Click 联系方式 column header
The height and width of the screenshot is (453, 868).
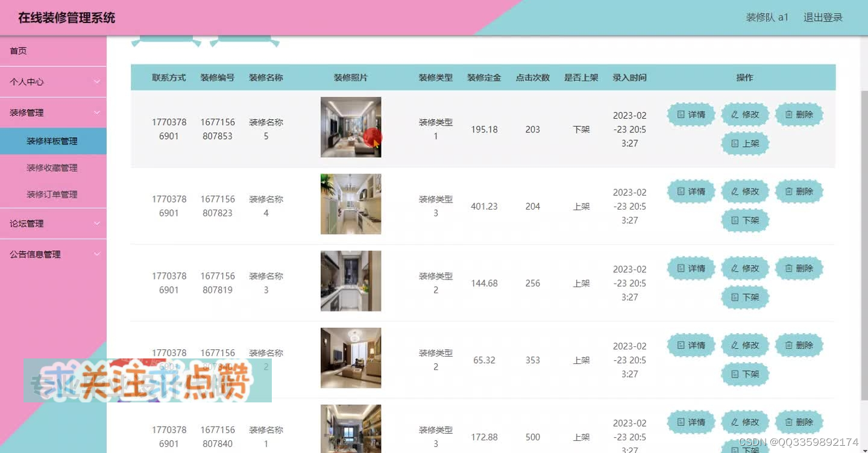click(169, 78)
